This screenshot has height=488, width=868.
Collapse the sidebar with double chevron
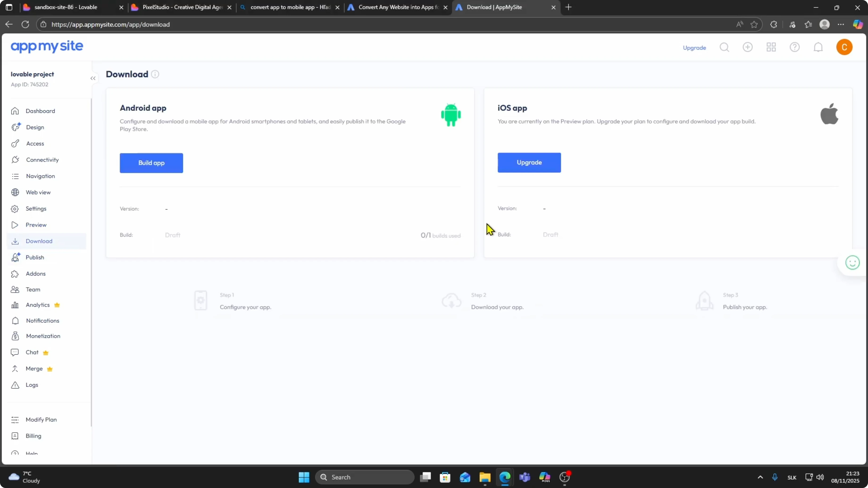93,79
